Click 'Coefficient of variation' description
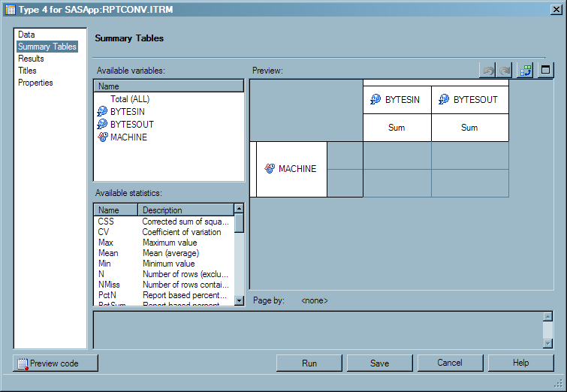The width and height of the screenshot is (567, 392). tap(182, 232)
